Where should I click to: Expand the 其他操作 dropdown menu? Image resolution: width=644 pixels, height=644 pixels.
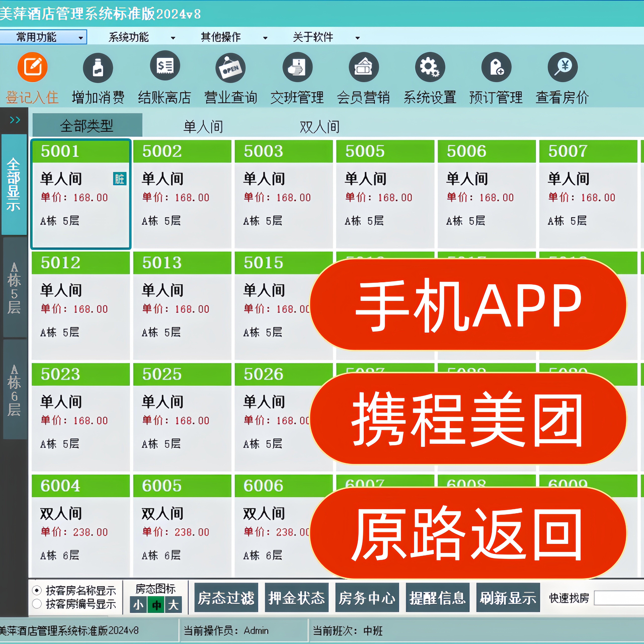click(234, 37)
